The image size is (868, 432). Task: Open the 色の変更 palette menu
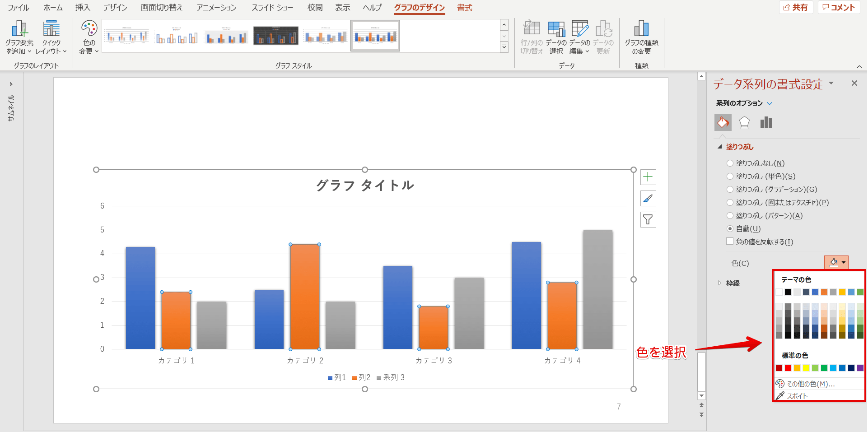[89, 38]
